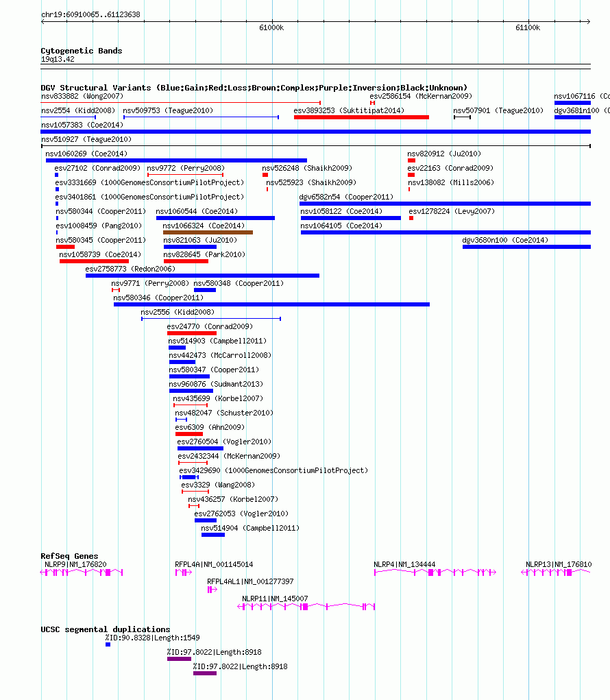Click the esv2432344 (McKernan2009) label
Viewport: 610px width, 700px height.
coord(229,456)
